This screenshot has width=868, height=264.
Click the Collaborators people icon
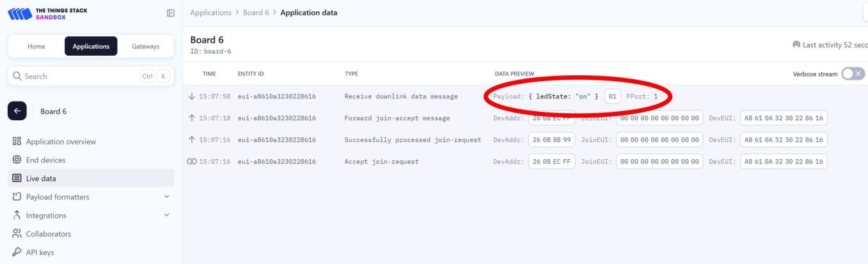point(17,234)
